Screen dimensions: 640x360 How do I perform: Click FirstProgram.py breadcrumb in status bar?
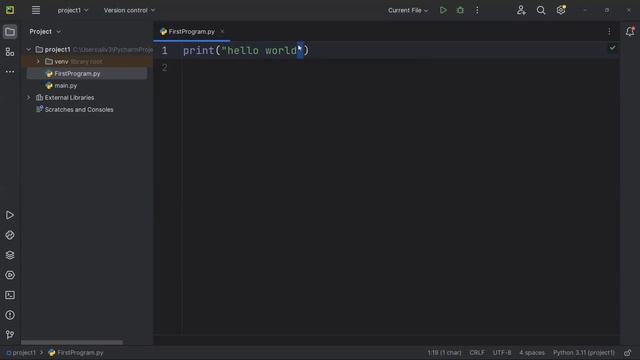point(76,353)
